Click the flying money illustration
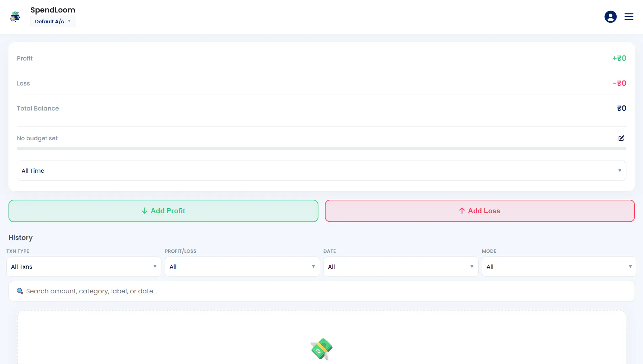Screen dimensions: 643x364 click(x=321, y=349)
